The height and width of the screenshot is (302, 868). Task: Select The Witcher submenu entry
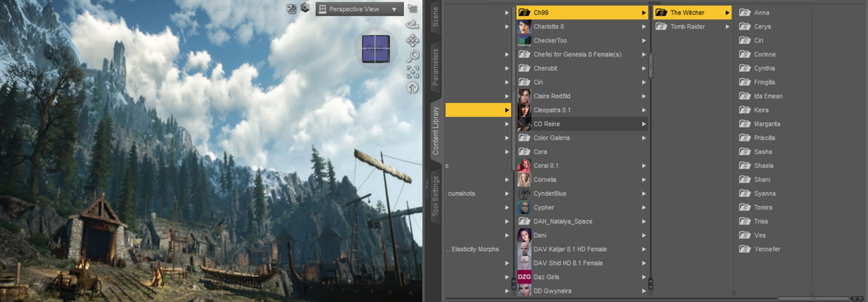(x=693, y=12)
